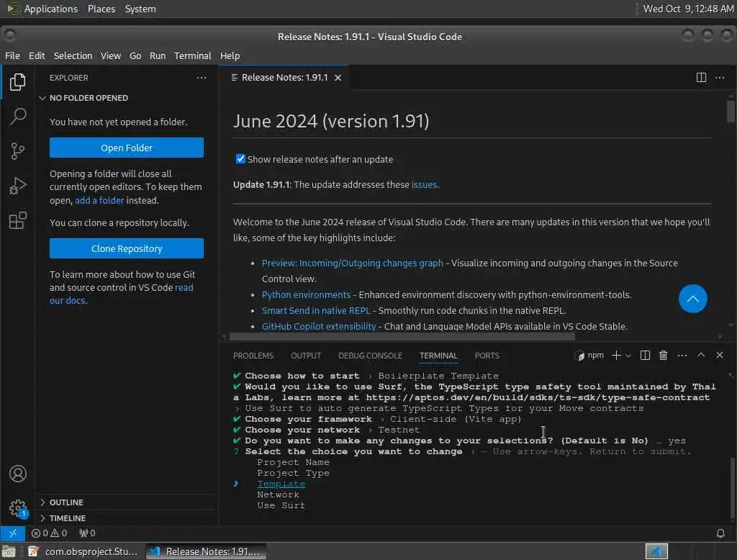737x560 pixels.
Task: Open the View menu
Action: (x=110, y=55)
